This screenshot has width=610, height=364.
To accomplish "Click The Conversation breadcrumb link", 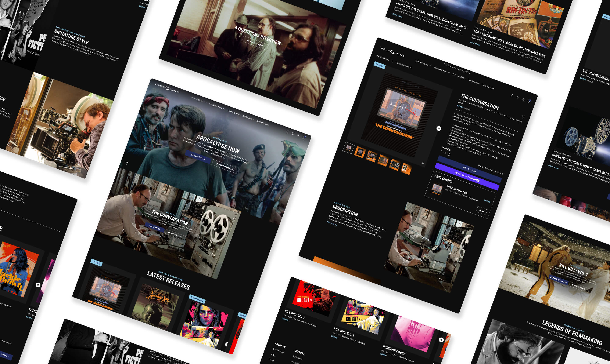I will click(x=403, y=65).
